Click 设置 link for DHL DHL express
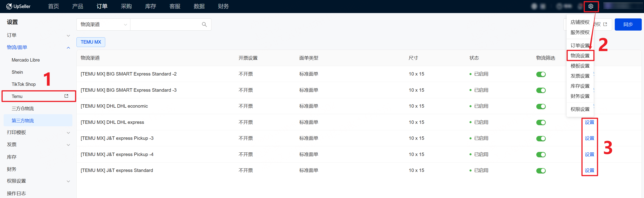 click(x=589, y=122)
